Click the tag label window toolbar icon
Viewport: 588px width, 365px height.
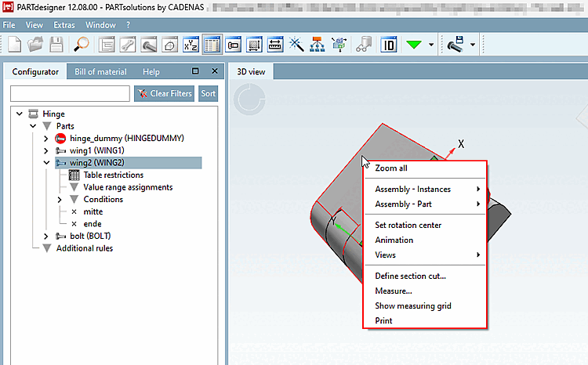pyautogui.click(x=234, y=45)
